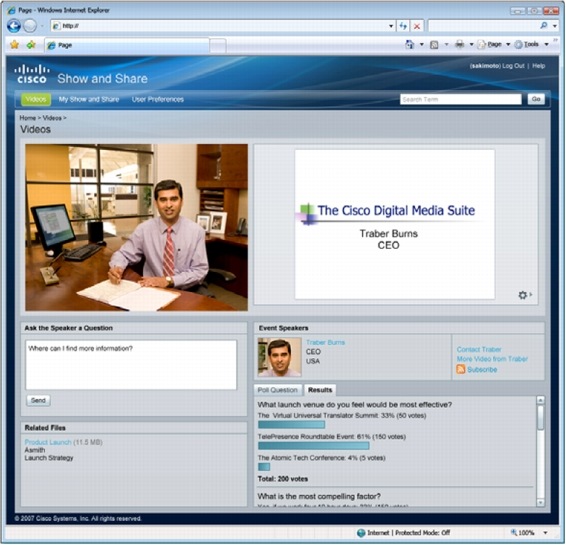
Task: Select the User Preferences menu item
Action: pos(158,99)
